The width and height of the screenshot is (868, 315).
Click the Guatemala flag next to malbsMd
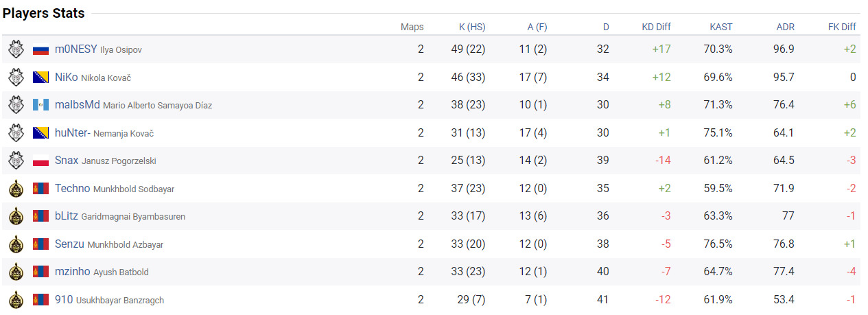coord(41,105)
